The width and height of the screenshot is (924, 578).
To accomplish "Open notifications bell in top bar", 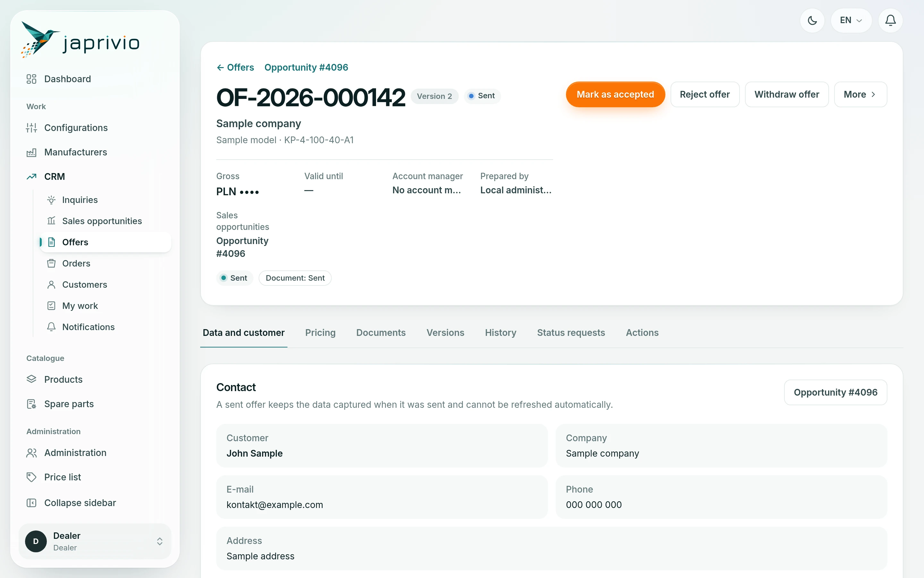I will pos(890,20).
